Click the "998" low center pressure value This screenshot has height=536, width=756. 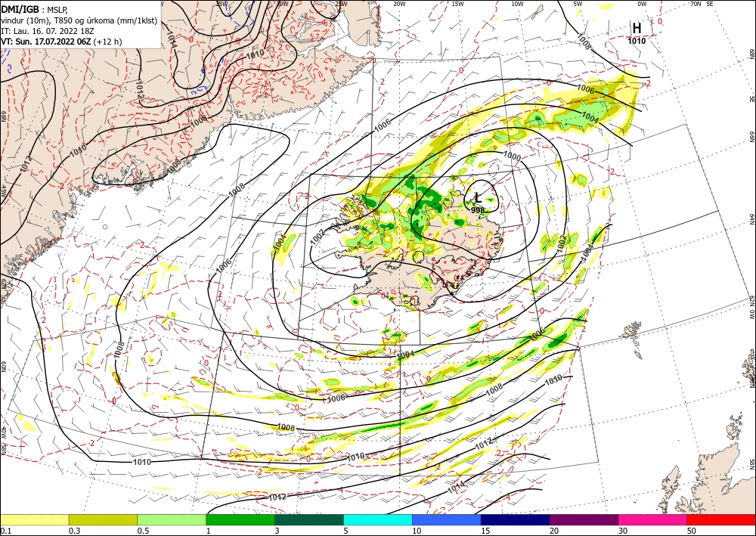(x=478, y=210)
